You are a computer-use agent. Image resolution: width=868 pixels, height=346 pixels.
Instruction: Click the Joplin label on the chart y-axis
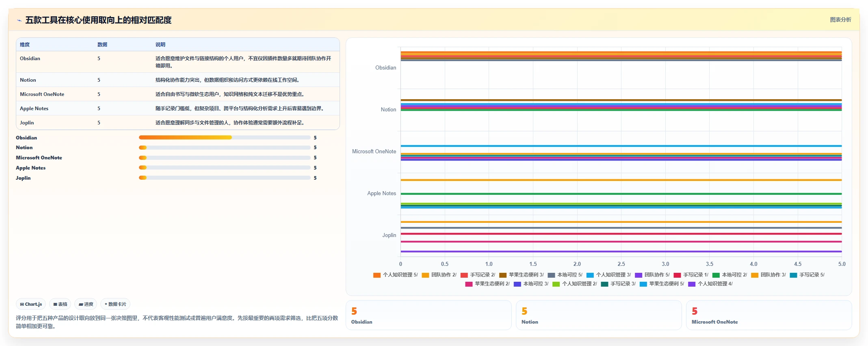click(x=389, y=235)
